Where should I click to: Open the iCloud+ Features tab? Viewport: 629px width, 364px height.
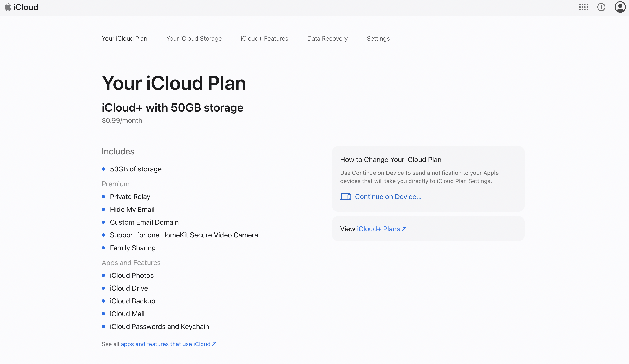click(x=264, y=38)
